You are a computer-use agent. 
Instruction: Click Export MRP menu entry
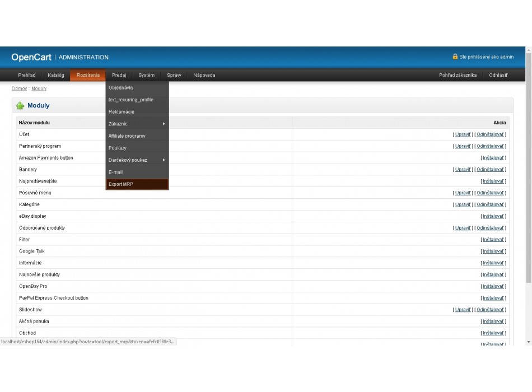click(x=137, y=184)
